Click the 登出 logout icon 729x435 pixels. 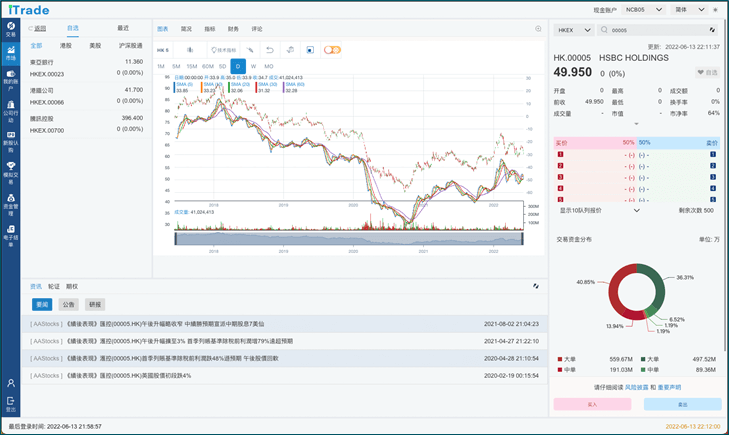(11, 405)
